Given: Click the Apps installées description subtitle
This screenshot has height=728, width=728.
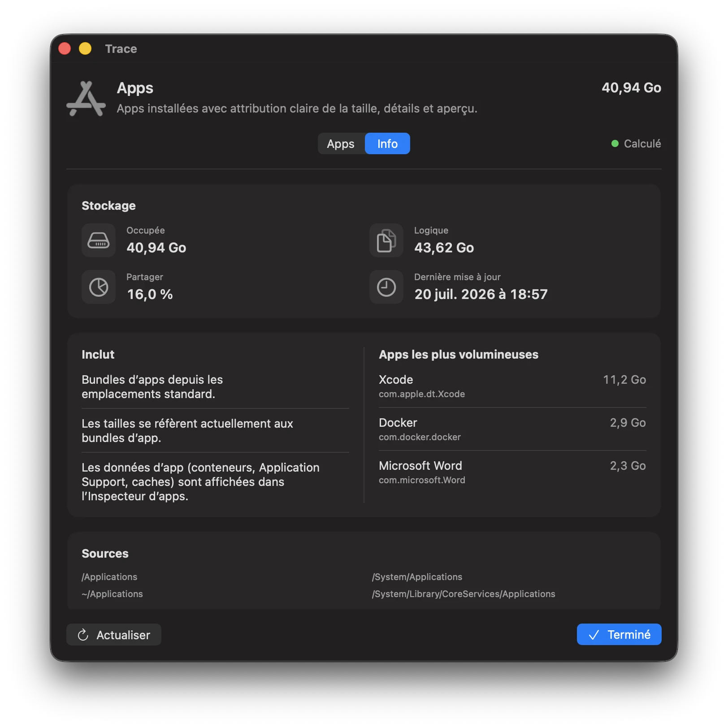Looking at the screenshot, I should tap(297, 108).
